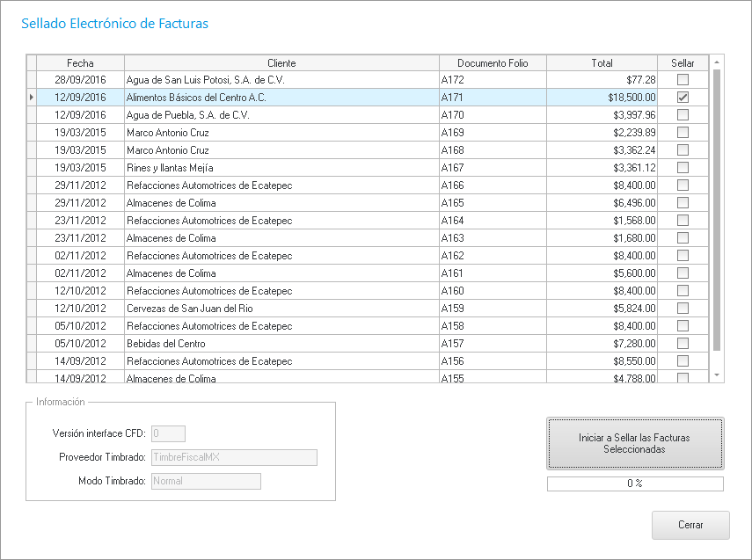Click the vertical scrollbar thumb of the grid
This screenshot has width=752, height=560.
[x=716, y=209]
